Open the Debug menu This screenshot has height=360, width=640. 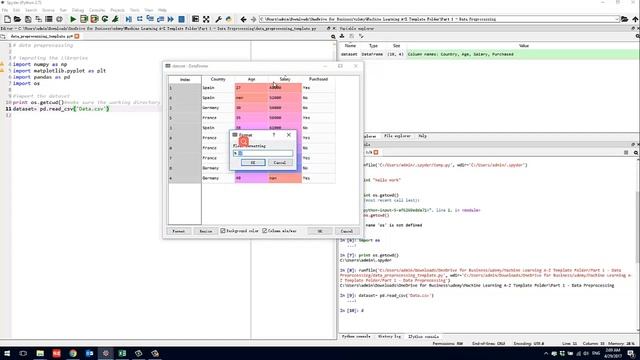[78, 10]
